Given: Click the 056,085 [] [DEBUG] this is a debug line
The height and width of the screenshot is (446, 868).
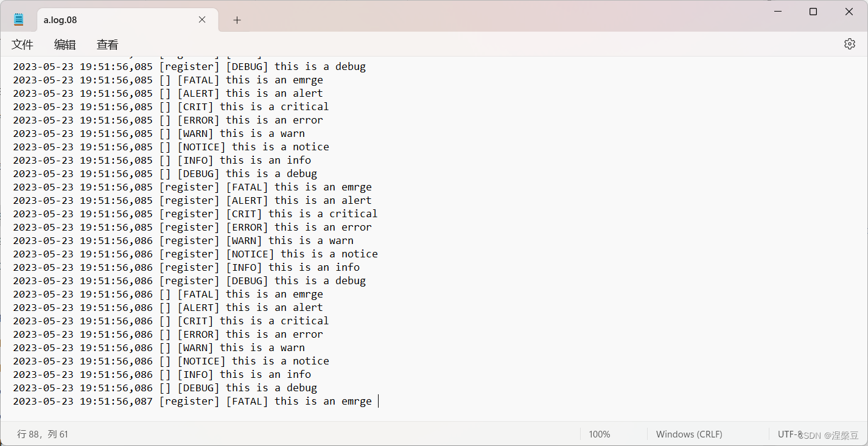Looking at the screenshot, I should 165,173.
